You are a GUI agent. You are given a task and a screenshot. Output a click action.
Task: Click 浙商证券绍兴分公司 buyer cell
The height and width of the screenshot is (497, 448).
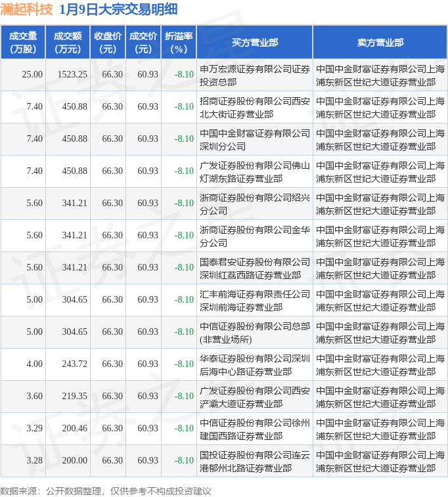(x=254, y=204)
